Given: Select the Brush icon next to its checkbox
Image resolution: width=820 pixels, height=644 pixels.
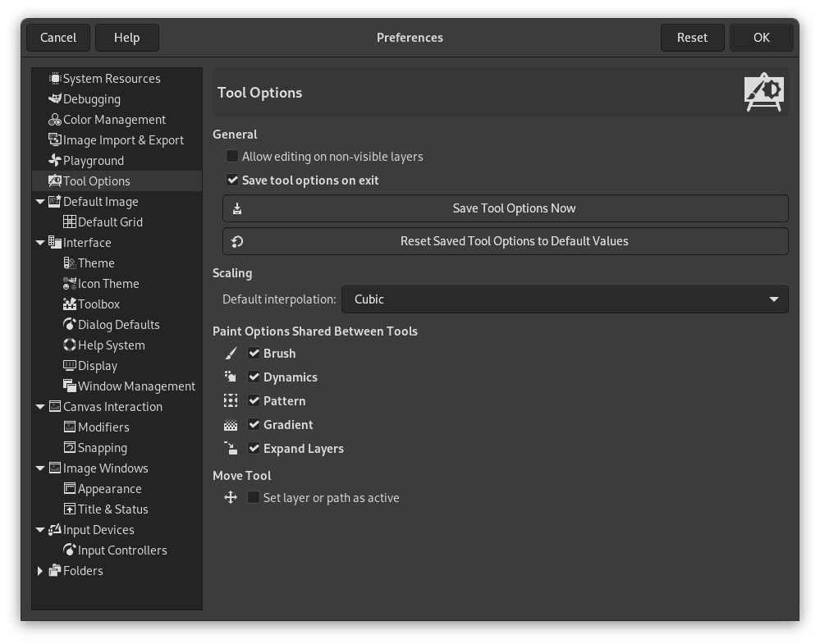Looking at the screenshot, I should (231, 353).
